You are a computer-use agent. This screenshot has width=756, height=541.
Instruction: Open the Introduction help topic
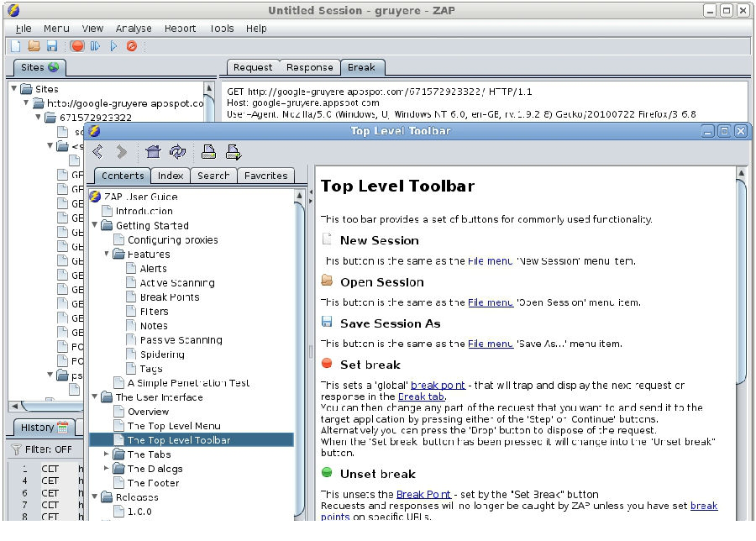tap(144, 211)
